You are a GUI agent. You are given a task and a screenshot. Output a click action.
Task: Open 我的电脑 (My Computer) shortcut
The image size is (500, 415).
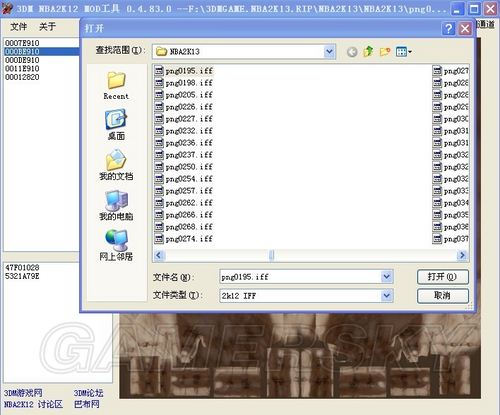coord(116,205)
